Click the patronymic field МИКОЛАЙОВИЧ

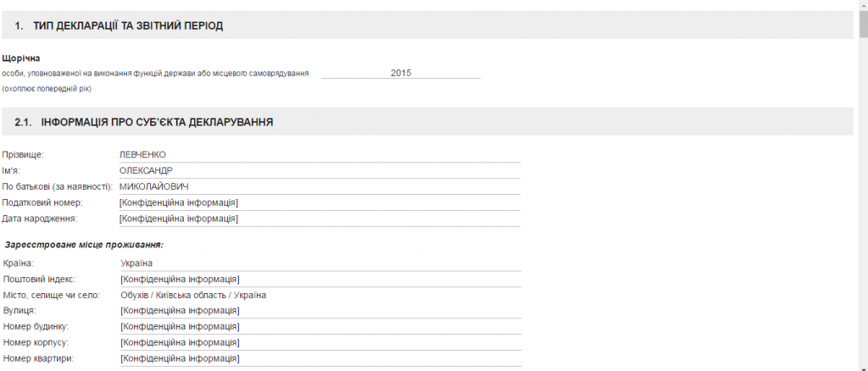coord(319,187)
